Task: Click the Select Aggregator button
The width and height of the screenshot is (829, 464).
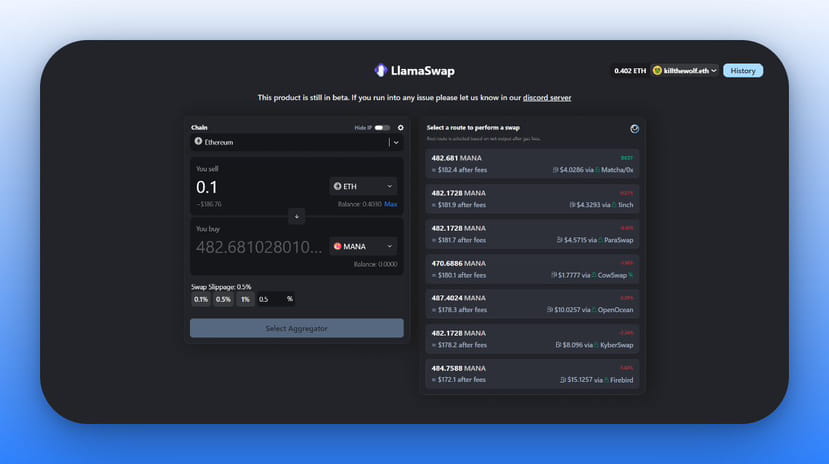Action: 297,328
